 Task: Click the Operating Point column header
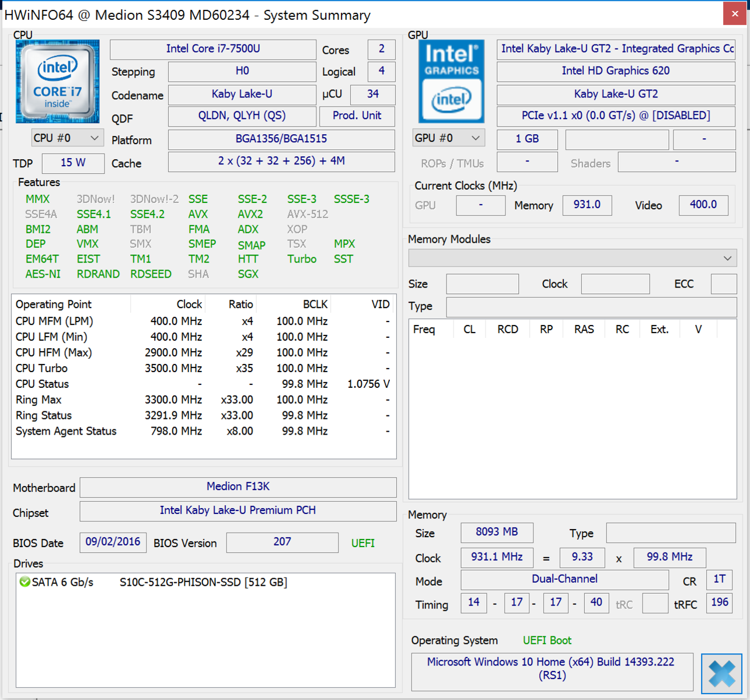(x=71, y=304)
